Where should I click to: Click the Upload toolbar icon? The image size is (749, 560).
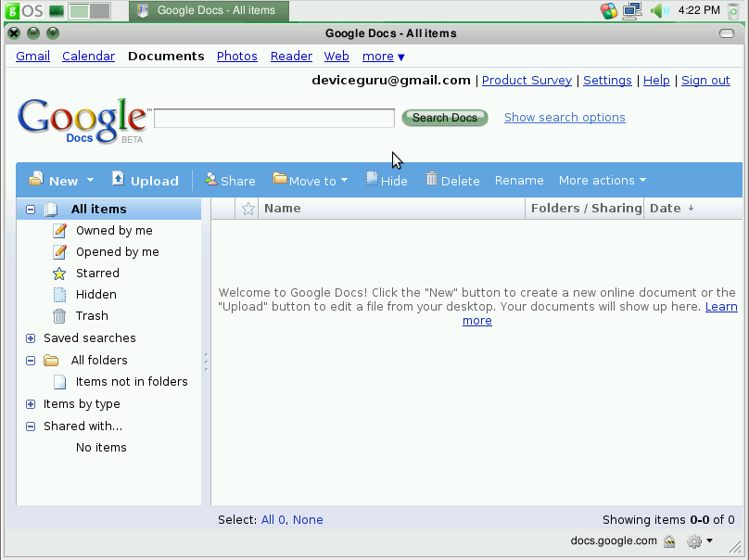pyautogui.click(x=118, y=179)
